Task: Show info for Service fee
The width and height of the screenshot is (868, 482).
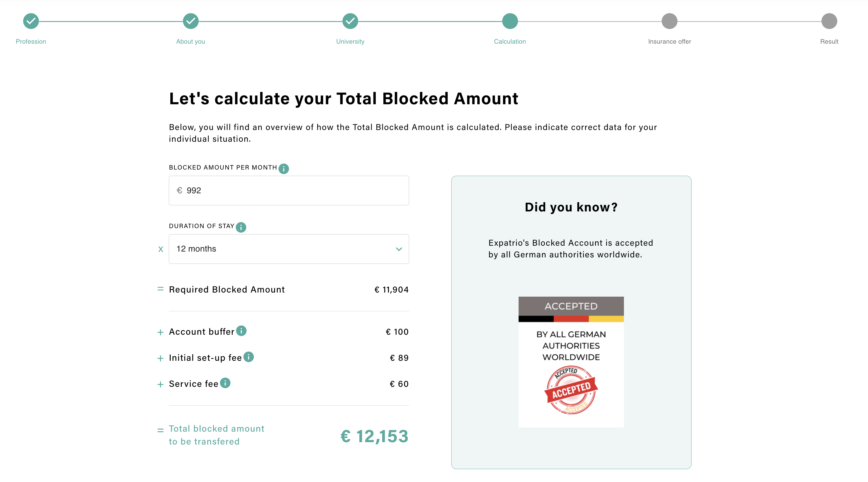Action: pyautogui.click(x=225, y=383)
